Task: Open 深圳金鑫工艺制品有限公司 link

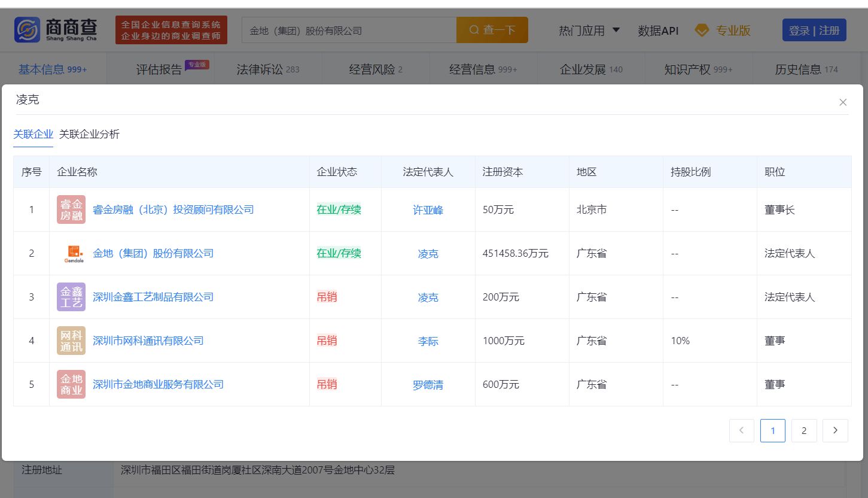Action: tap(153, 297)
